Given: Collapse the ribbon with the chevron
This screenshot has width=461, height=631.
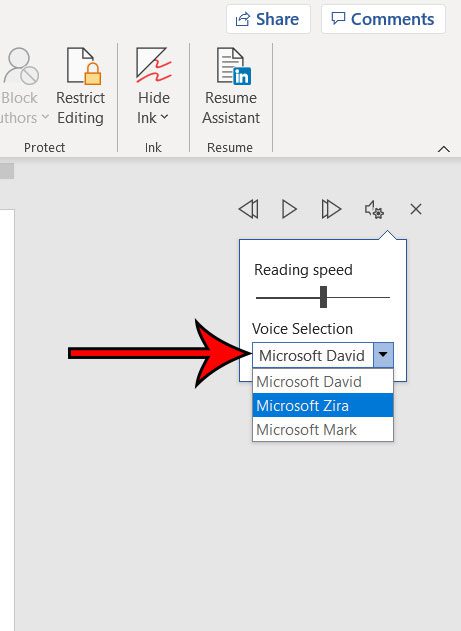Looking at the screenshot, I should [x=443, y=149].
